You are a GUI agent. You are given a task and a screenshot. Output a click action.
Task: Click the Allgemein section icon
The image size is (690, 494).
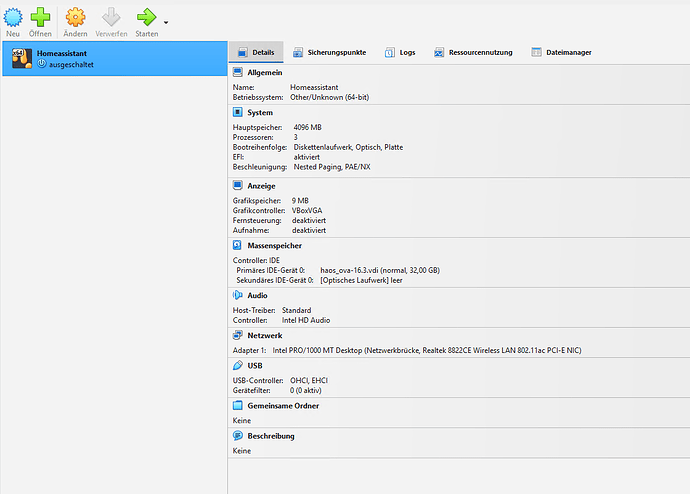click(238, 72)
